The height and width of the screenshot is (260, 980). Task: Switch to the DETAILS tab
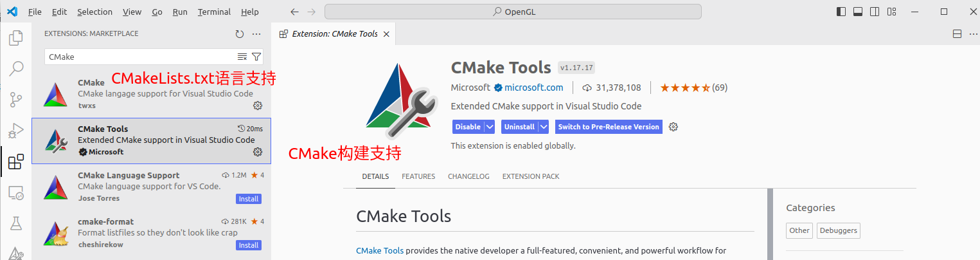click(375, 176)
